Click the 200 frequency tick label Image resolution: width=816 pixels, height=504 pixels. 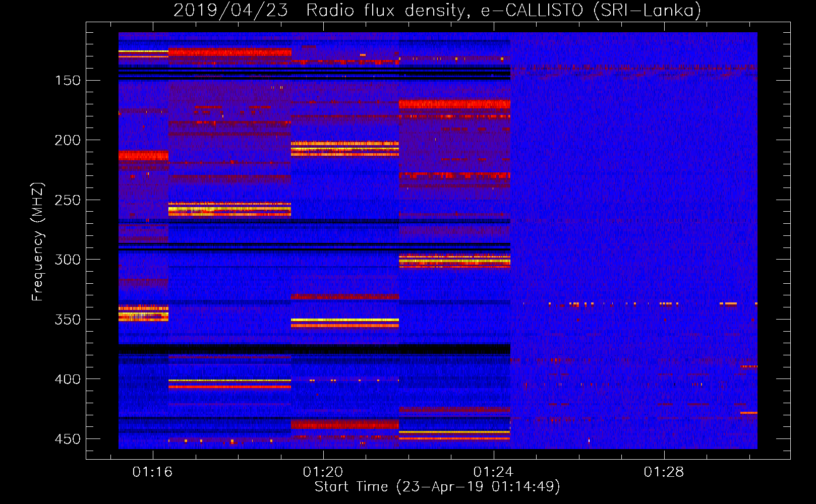pyautogui.click(x=68, y=140)
